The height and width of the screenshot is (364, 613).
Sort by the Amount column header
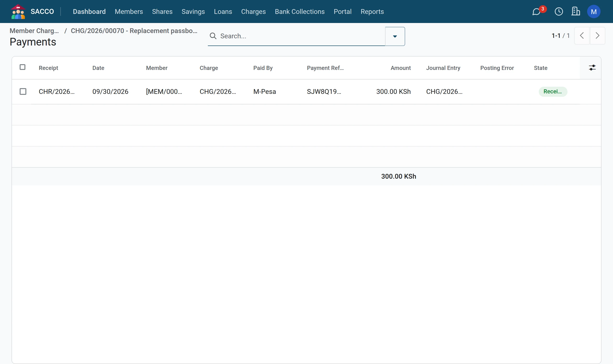coord(400,68)
